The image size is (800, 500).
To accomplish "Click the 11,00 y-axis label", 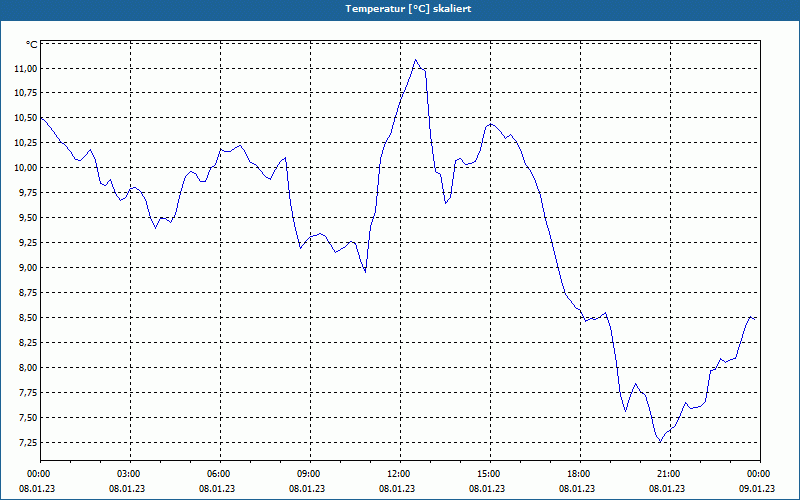I will click(26, 68).
